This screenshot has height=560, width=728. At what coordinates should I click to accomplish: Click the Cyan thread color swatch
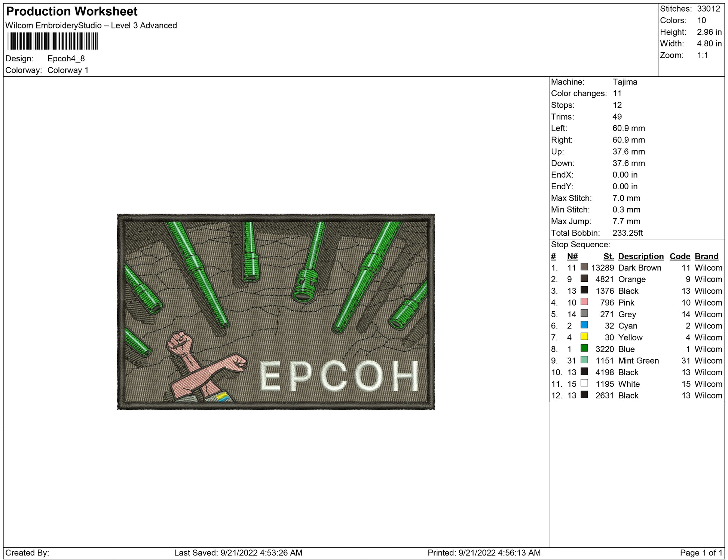coord(584,325)
